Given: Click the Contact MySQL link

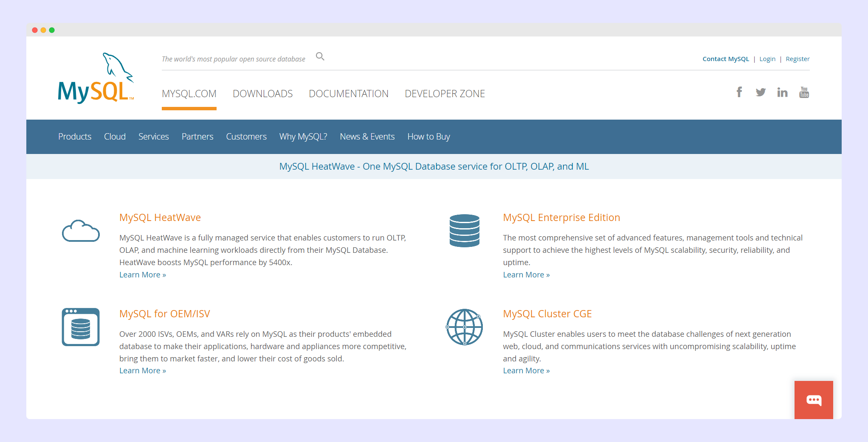Looking at the screenshot, I should (725, 59).
